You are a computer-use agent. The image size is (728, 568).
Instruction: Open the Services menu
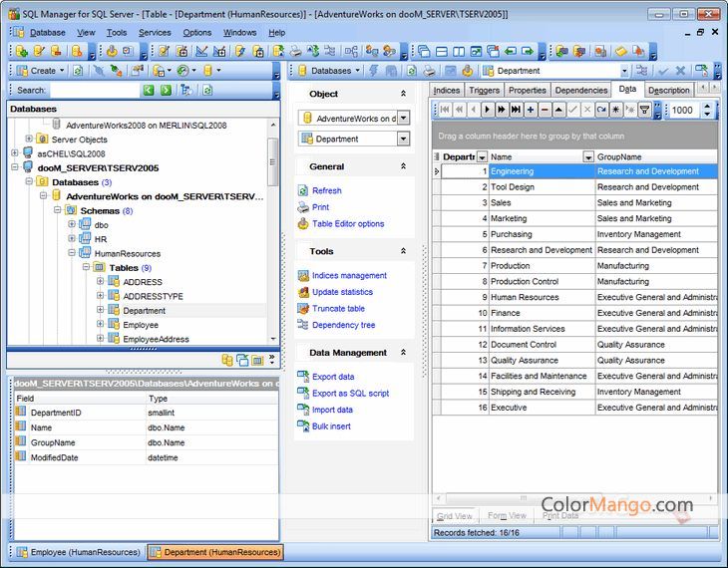[155, 33]
